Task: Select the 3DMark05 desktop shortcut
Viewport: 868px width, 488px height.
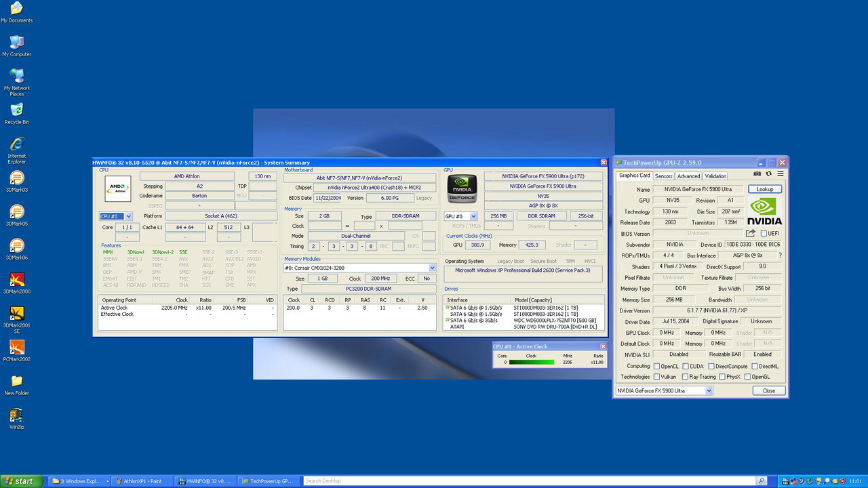Action: point(17,216)
